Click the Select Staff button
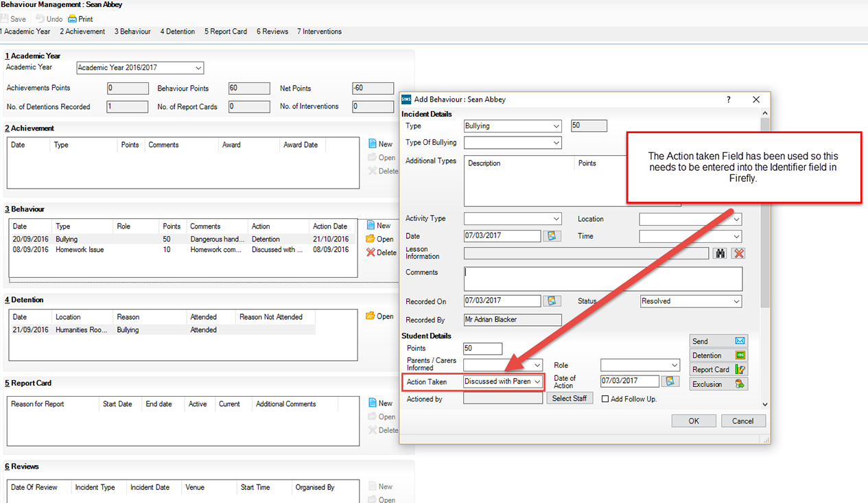 pos(570,399)
